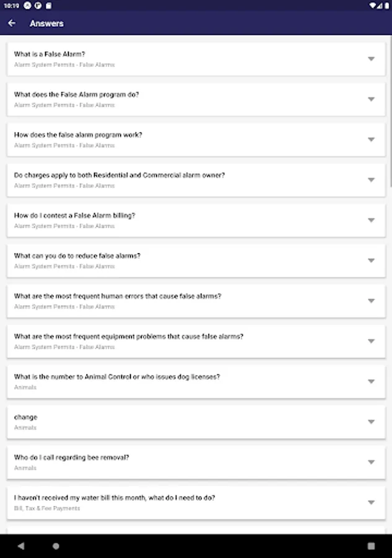The height and width of the screenshot is (558, 392).
Task: Open the 'change' question under Animals
Action: tap(26, 417)
